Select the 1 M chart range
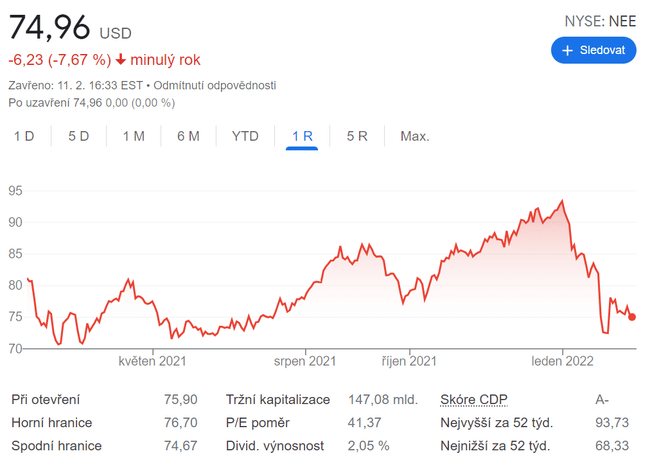650x469 pixels. (x=133, y=136)
